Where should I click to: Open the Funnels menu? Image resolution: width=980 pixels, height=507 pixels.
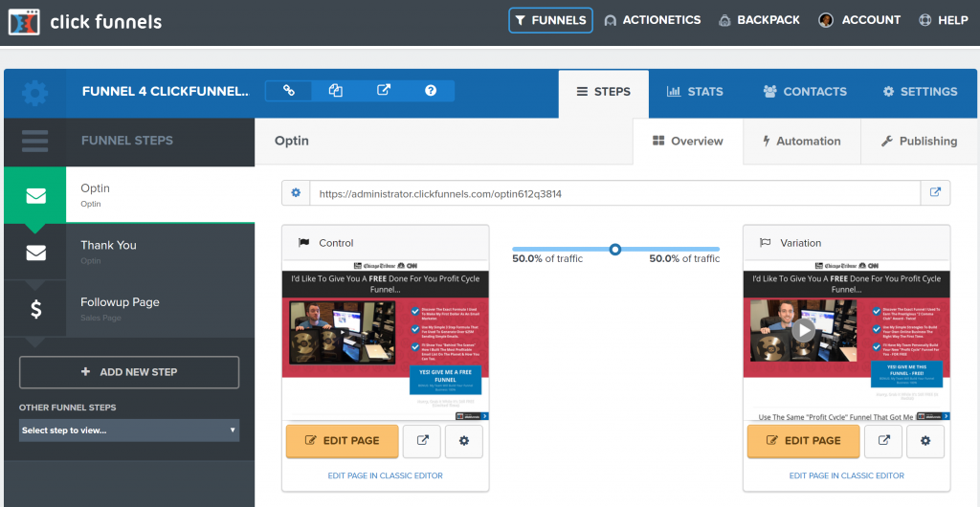coord(550,20)
